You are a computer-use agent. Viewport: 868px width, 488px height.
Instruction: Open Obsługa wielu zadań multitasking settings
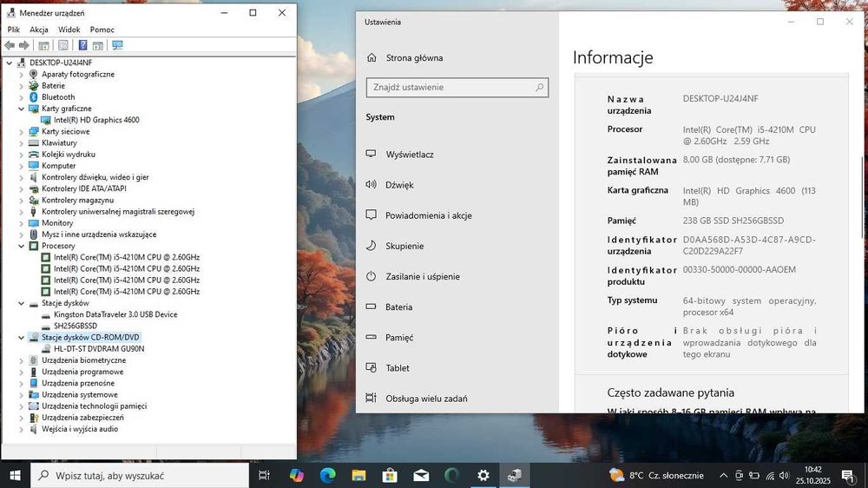click(426, 399)
